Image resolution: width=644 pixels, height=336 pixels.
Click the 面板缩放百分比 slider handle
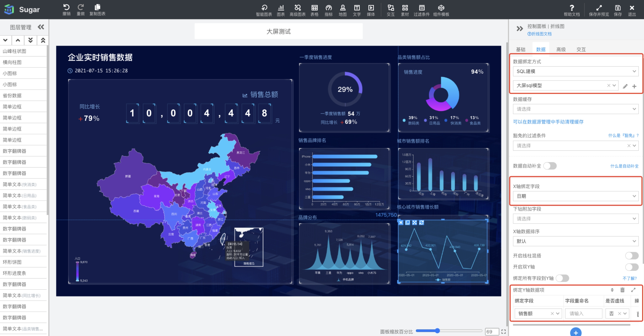(437, 331)
